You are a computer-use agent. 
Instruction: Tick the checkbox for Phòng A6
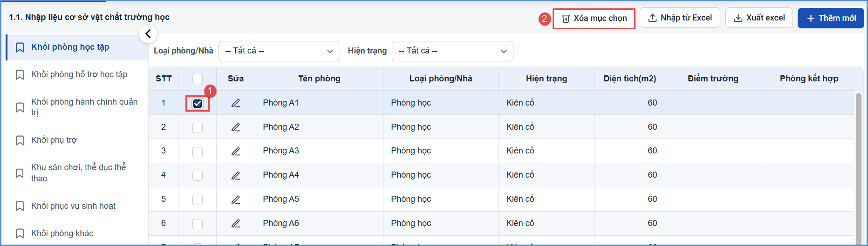tap(198, 224)
